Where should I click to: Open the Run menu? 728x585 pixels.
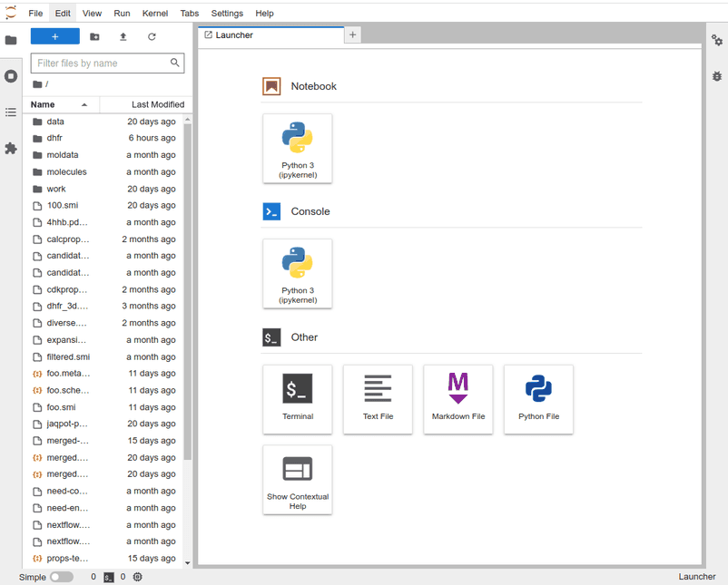click(x=122, y=13)
